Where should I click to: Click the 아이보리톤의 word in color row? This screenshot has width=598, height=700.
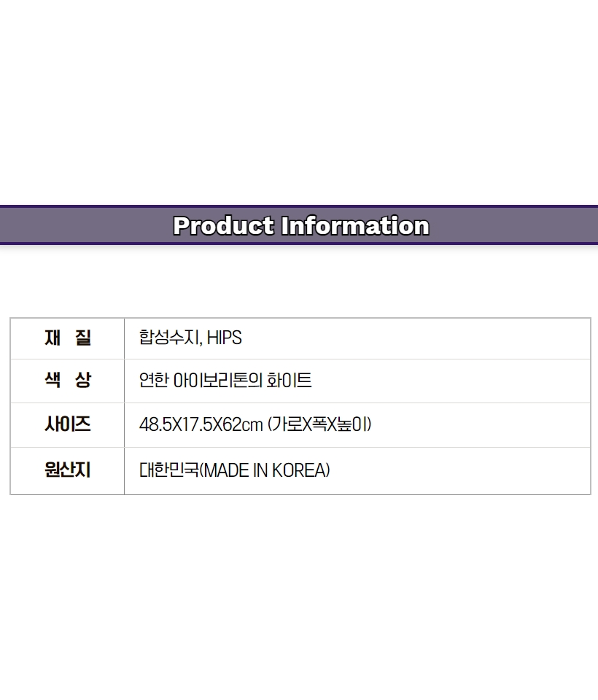click(217, 381)
